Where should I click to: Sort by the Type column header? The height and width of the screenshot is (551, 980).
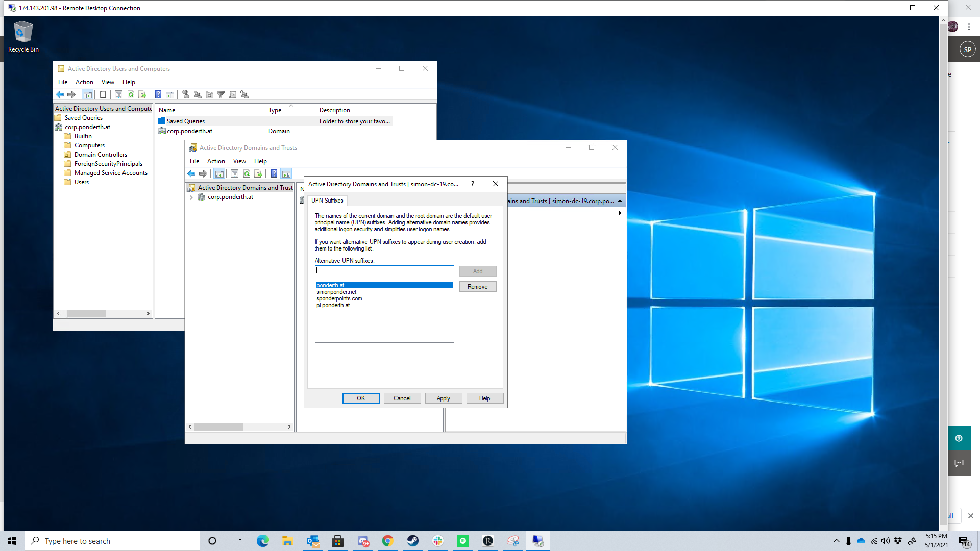(x=290, y=110)
